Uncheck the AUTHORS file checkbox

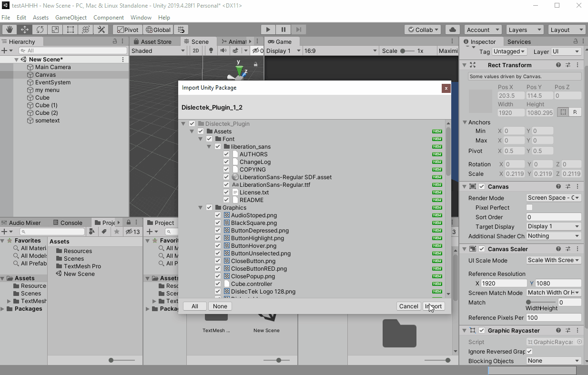[226, 154]
